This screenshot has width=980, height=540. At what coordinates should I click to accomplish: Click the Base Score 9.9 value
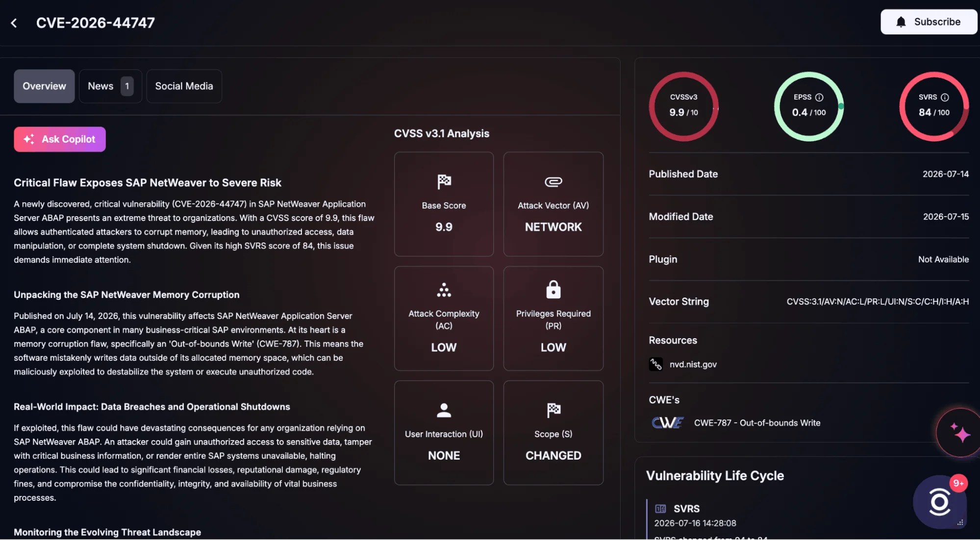pos(444,227)
